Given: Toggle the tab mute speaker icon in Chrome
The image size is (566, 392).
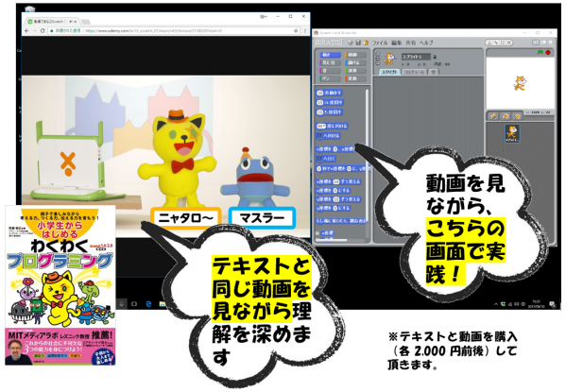Looking at the screenshot, I should pyautogui.click(x=71, y=22).
